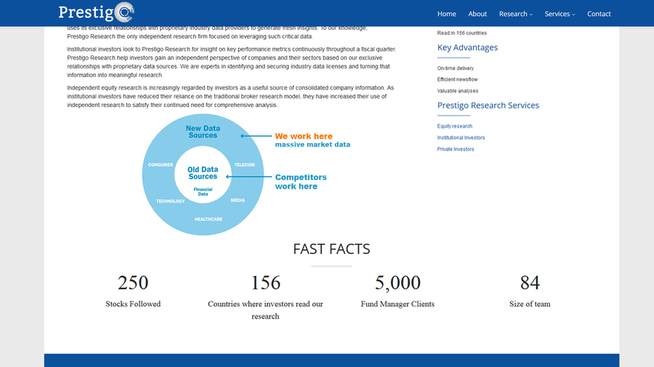Click the 'We work here' arrow label
654x367 pixels.
pyautogui.click(x=304, y=136)
